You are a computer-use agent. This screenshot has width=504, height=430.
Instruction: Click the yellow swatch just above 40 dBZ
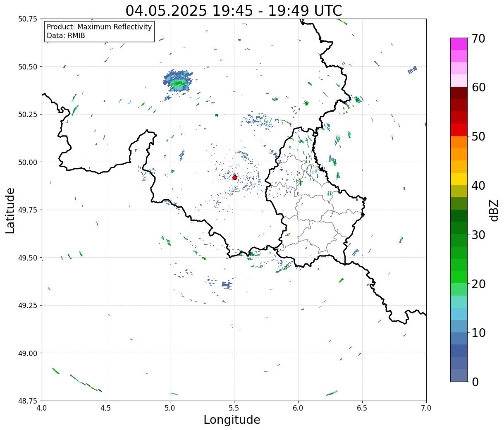tap(459, 179)
